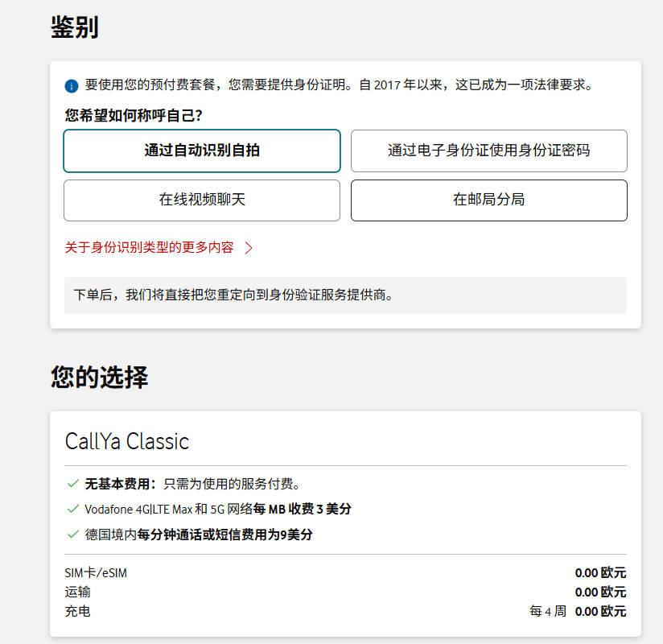The image size is (663, 644).
Task: Pick the 在邮局分局 option
Action: (x=488, y=200)
